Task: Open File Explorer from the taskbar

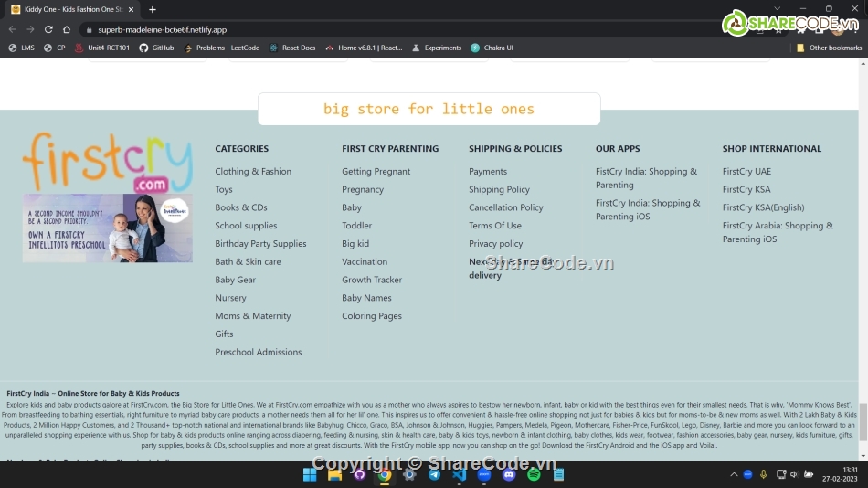Action: (x=334, y=474)
